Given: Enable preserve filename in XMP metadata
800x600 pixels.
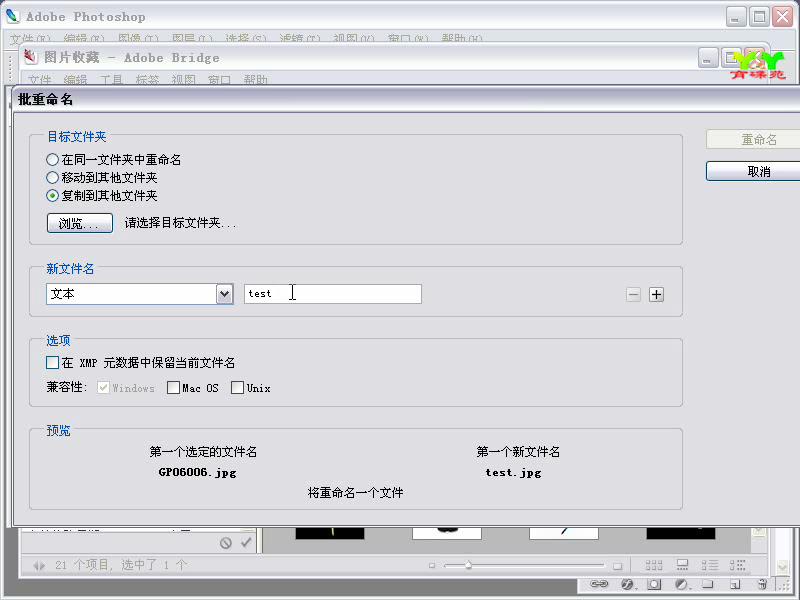Looking at the screenshot, I should point(53,363).
